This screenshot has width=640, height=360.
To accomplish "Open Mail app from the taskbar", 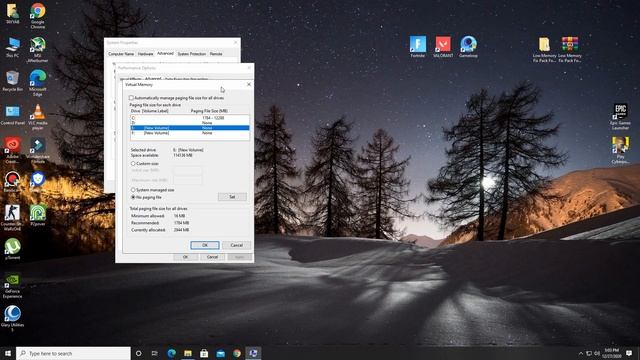I will click(x=220, y=353).
